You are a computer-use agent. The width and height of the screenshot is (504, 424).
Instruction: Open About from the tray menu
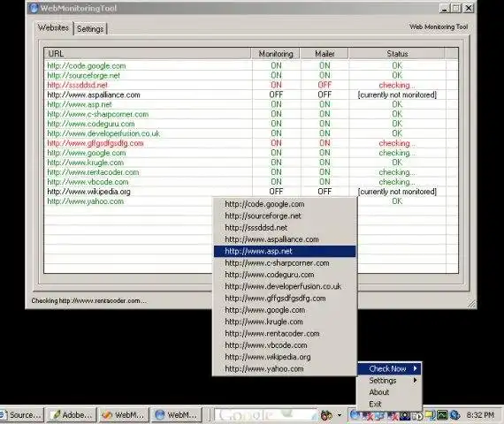[x=390, y=392]
